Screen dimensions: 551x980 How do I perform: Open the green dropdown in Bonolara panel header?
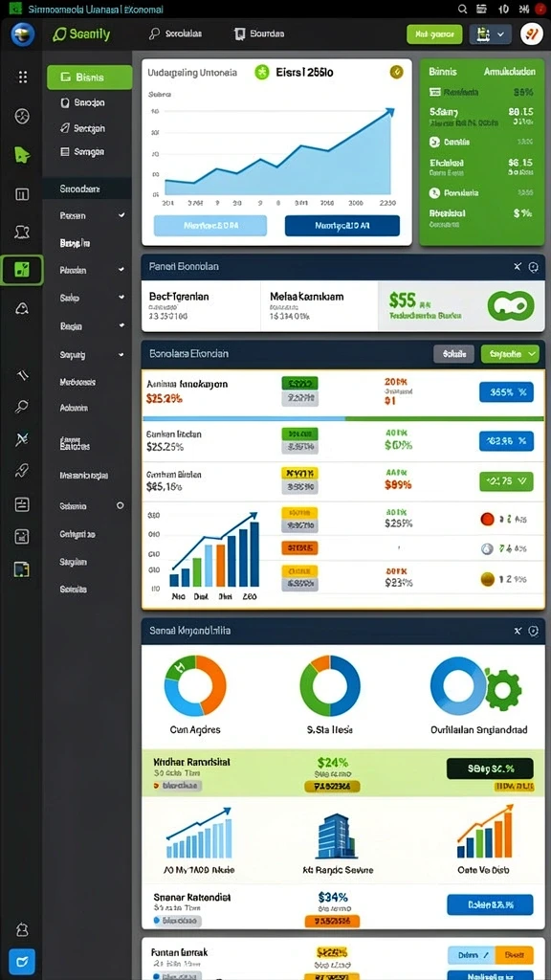510,354
